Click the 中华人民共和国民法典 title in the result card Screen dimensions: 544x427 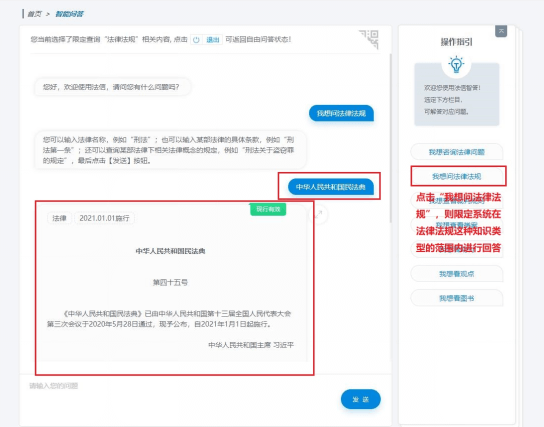(170, 251)
